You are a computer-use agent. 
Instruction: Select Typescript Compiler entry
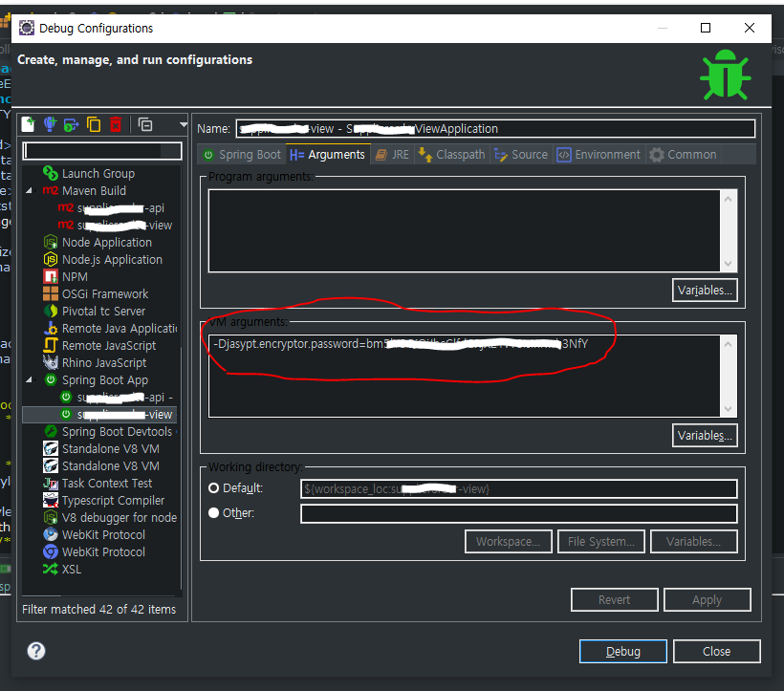(113, 500)
